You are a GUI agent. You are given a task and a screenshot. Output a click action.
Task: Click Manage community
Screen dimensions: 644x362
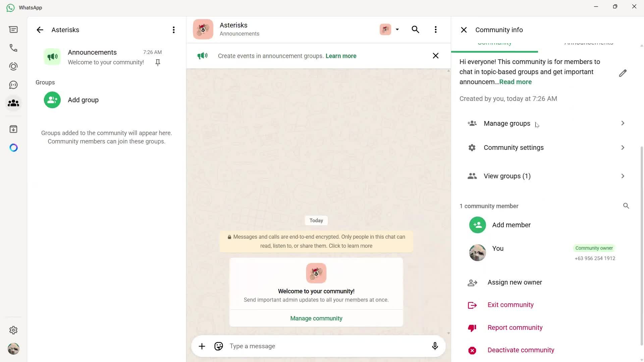pos(316,318)
